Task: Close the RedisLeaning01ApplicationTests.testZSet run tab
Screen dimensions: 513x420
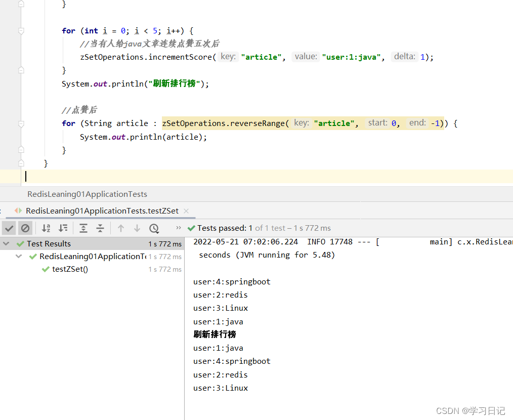Action: click(x=186, y=211)
